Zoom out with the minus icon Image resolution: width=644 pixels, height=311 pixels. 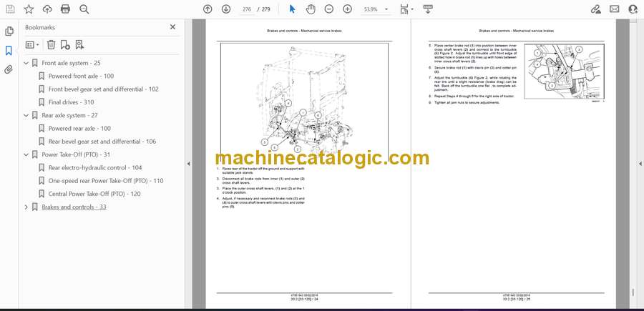(329, 9)
